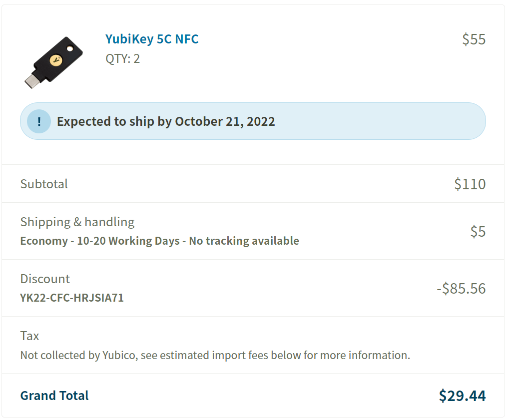Select the $55 unit price

tap(474, 39)
